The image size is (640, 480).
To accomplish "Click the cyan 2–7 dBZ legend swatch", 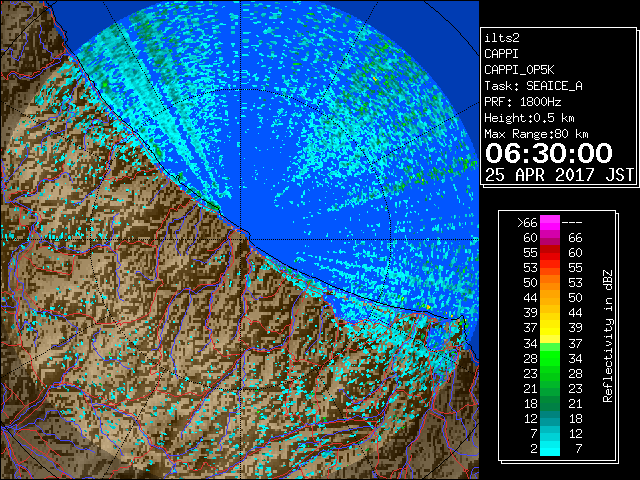I will (550, 448).
